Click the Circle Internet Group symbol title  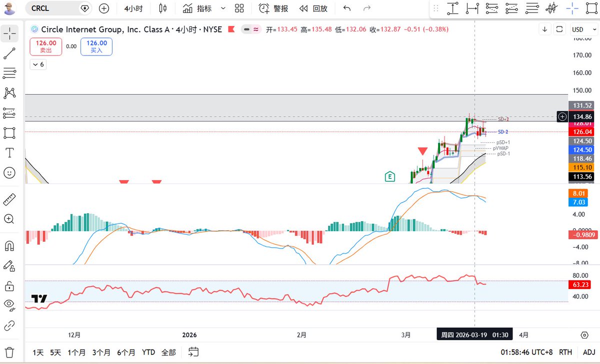(131, 29)
